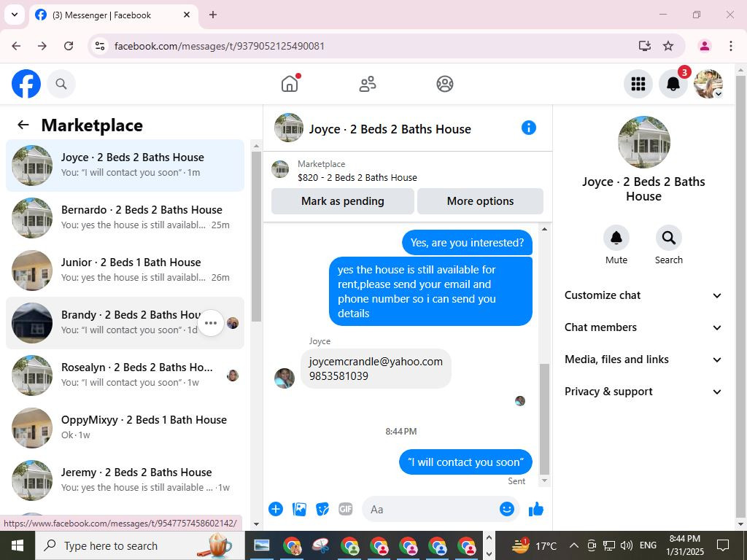
Task: Open the OppyMixyy 2 Beds 1 Bath chat
Action: pyautogui.click(x=125, y=427)
